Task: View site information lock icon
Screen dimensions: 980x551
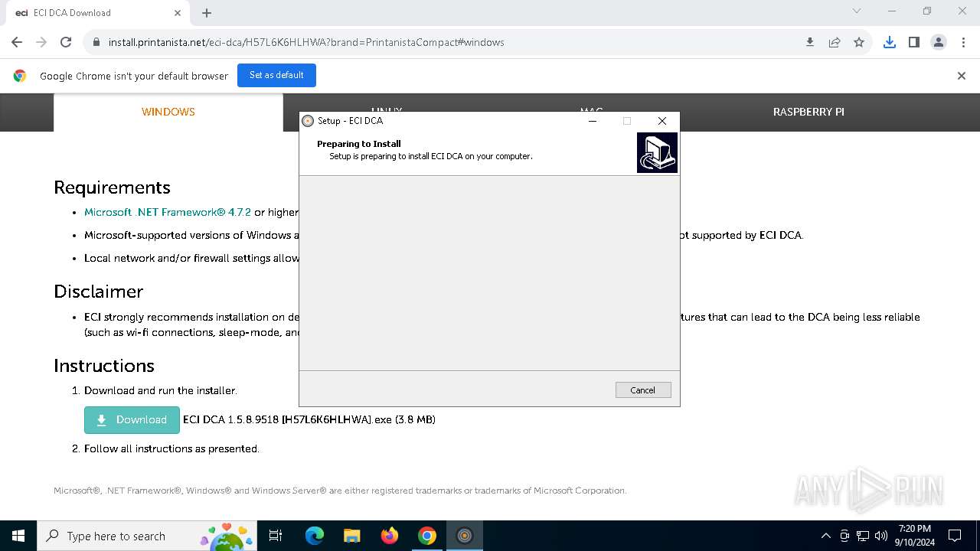Action: (96, 42)
